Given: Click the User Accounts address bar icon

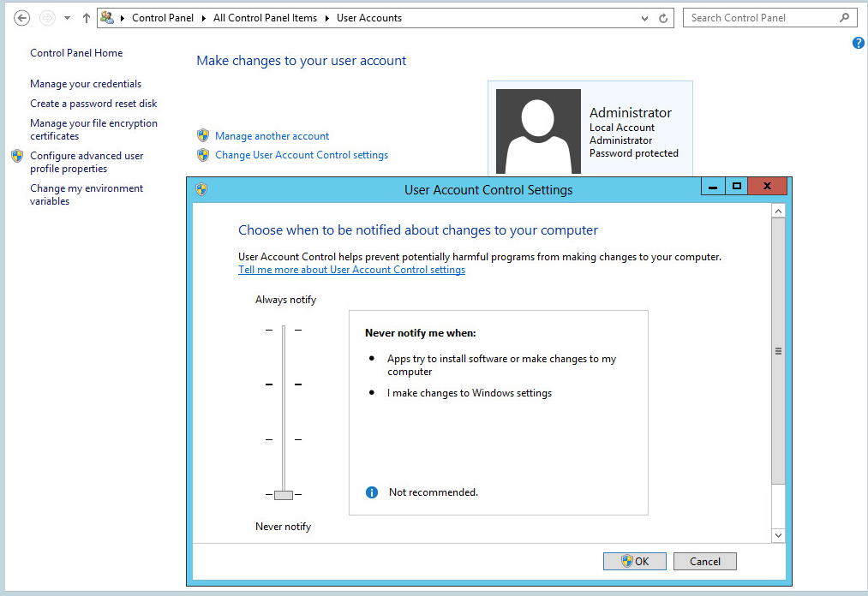Looking at the screenshot, I should click(x=107, y=18).
